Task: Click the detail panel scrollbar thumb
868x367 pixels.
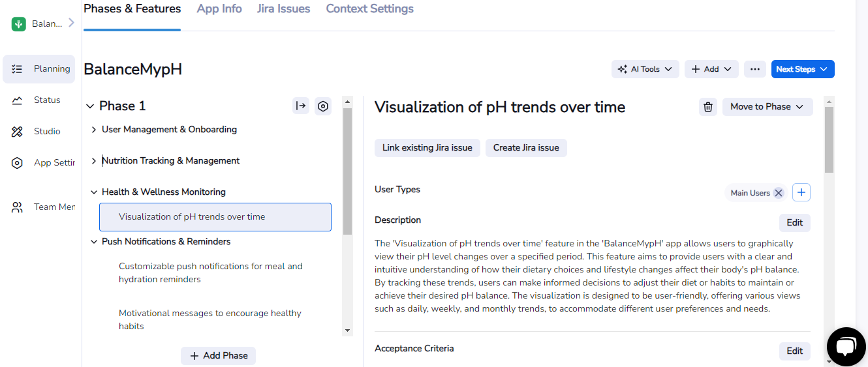Action: (x=829, y=139)
